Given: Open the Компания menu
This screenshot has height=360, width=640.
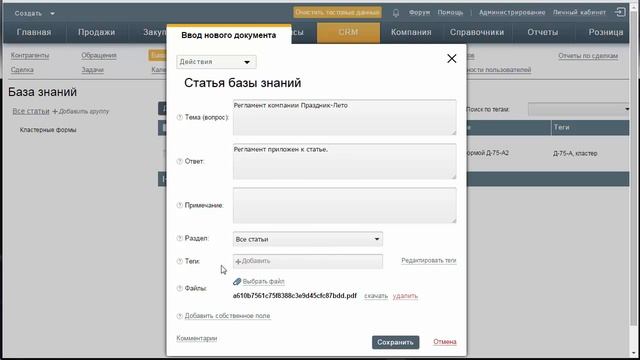Looking at the screenshot, I should pyautogui.click(x=411, y=32).
